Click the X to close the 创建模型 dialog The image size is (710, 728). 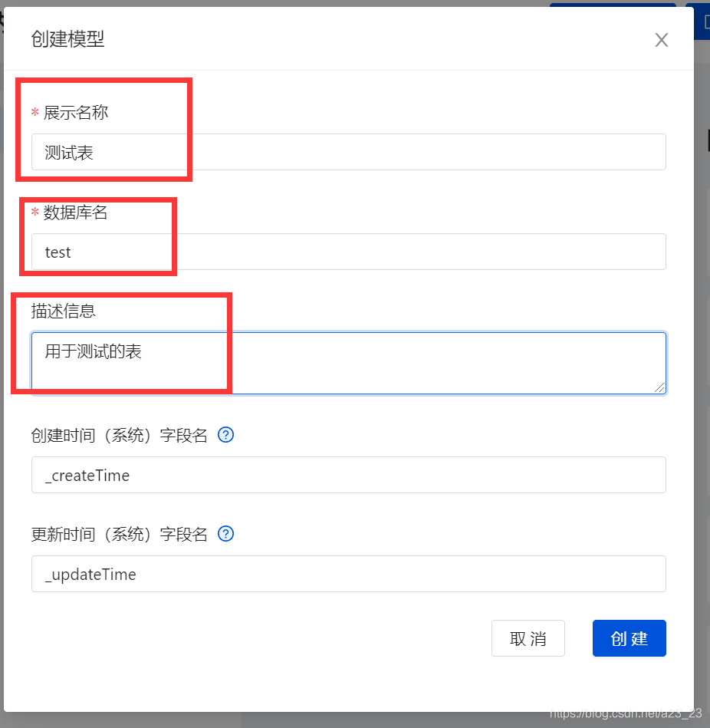tap(661, 40)
